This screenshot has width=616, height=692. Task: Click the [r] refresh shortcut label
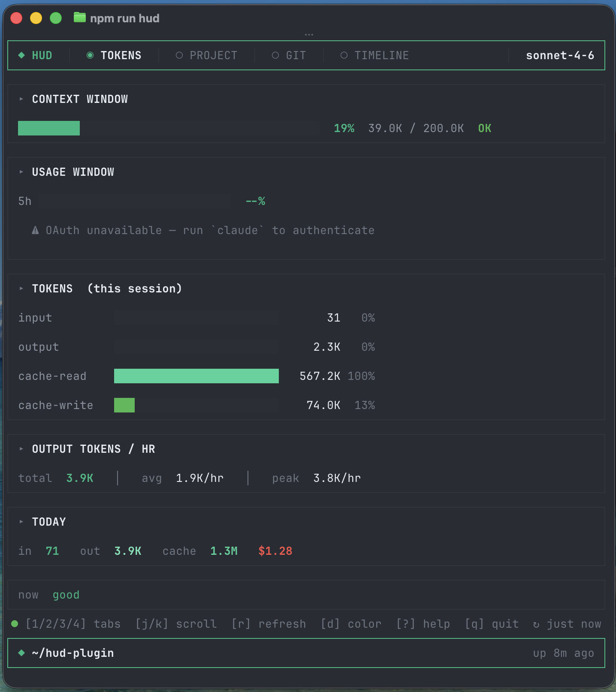[269, 624]
